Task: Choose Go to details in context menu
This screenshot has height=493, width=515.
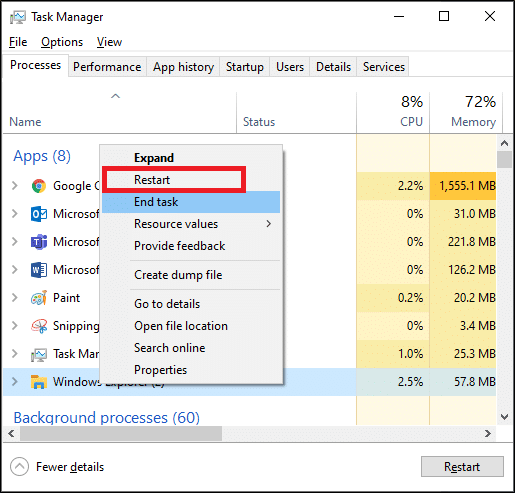Action: [191, 304]
